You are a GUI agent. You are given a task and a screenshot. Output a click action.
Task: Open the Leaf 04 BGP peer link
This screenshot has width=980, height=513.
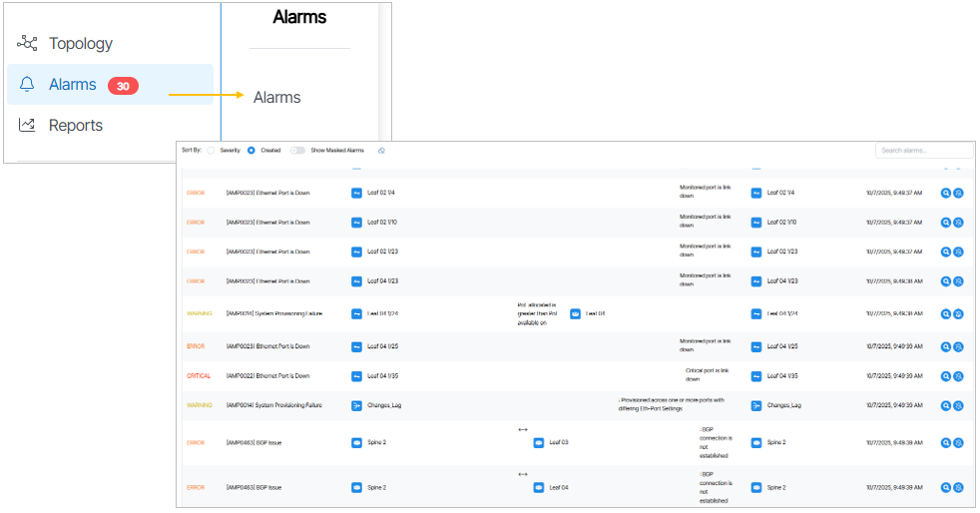(559, 488)
